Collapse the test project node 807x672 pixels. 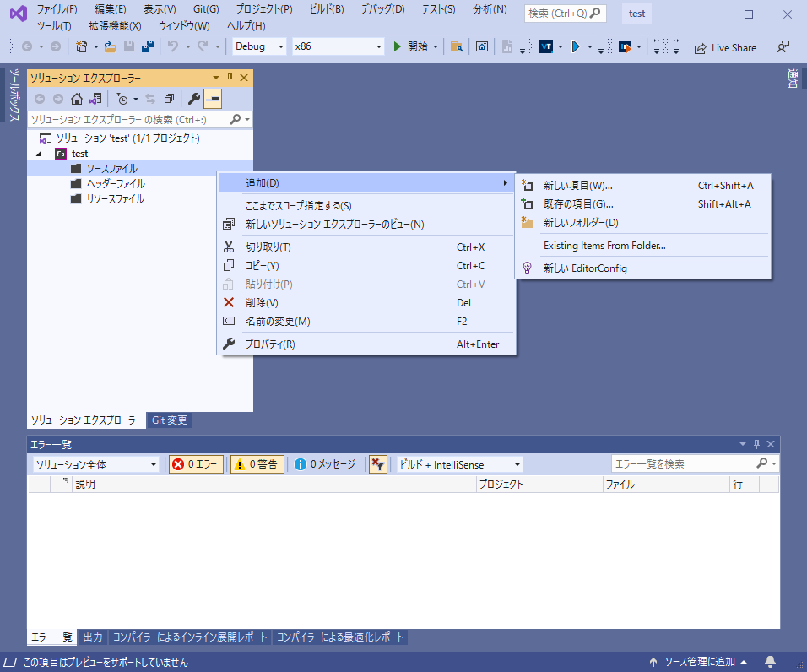(39, 154)
